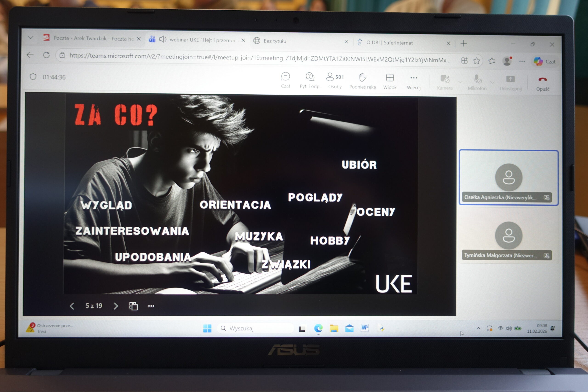Open the browser tab list chevron

tap(31, 38)
